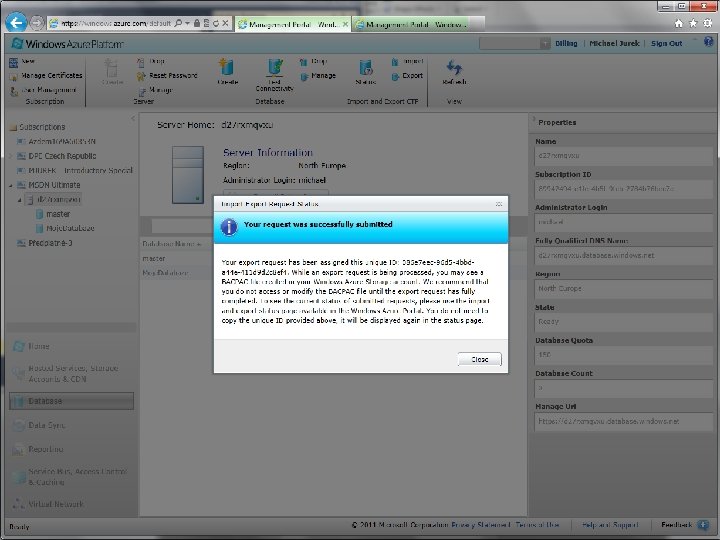Open Service Bus, Access Control & Caching section
The height and width of the screenshot is (540, 720).
pyautogui.click(x=78, y=477)
